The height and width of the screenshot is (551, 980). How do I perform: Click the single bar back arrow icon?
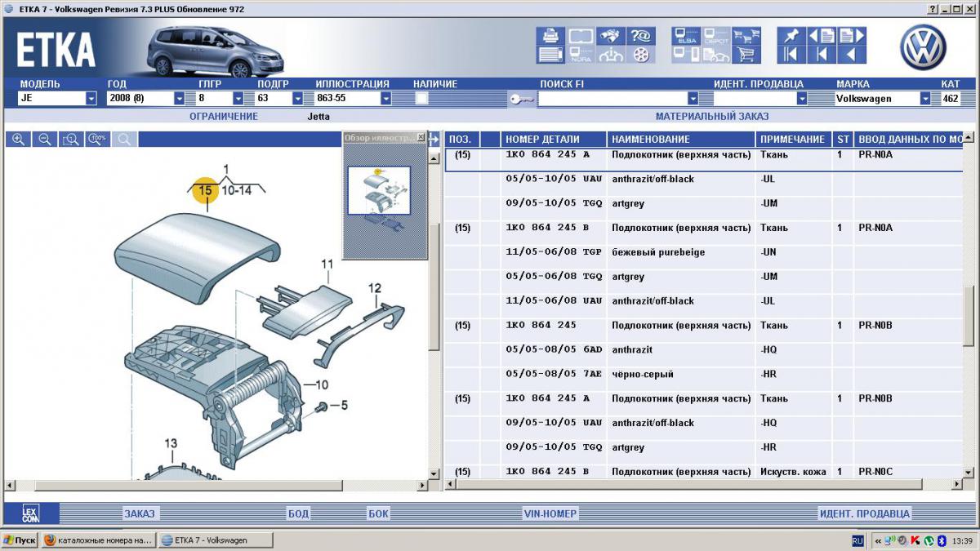click(x=822, y=55)
